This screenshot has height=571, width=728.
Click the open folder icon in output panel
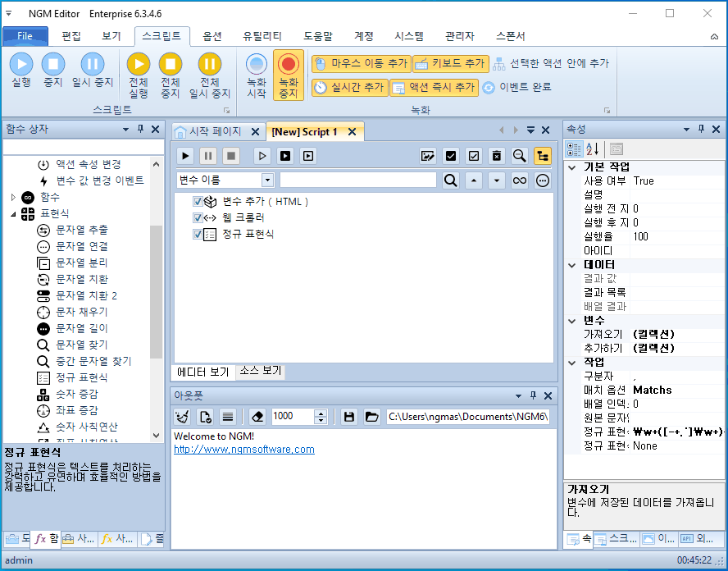(371, 417)
